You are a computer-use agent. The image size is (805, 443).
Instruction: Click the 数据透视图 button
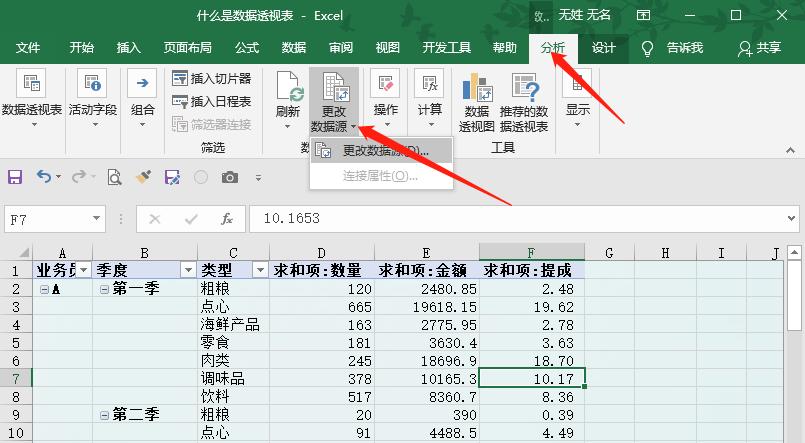[476, 103]
